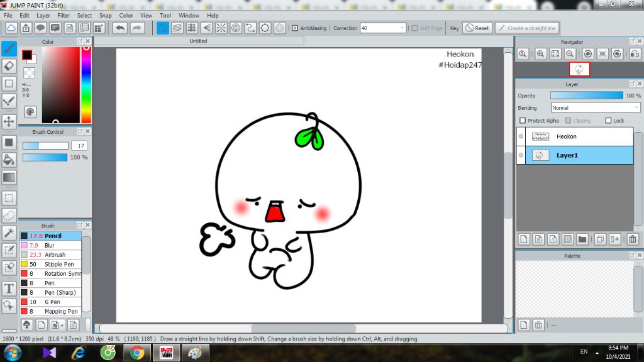Undock the Color panel
The height and width of the screenshot is (362, 644).
click(x=80, y=41)
